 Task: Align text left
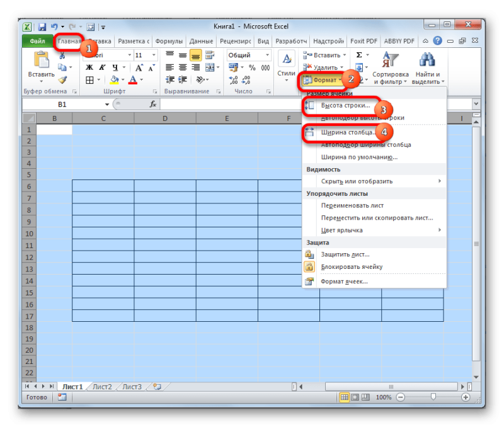tap(169, 67)
